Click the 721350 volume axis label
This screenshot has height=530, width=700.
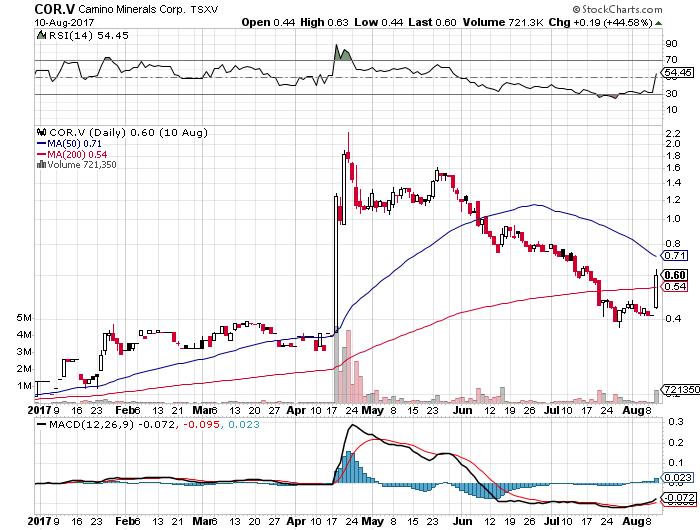(680, 389)
